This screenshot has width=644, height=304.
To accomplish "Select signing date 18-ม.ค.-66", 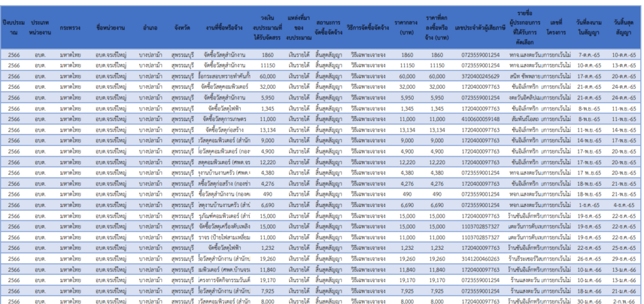I will click(x=589, y=291).
